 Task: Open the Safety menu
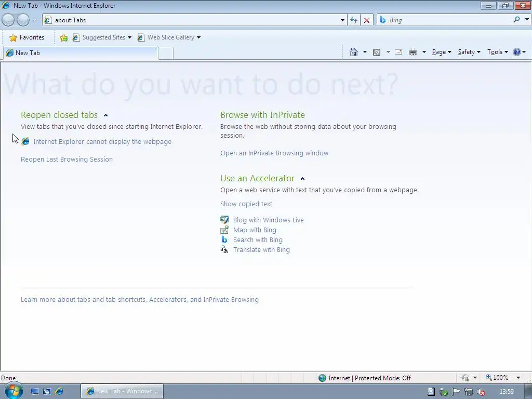click(x=469, y=52)
